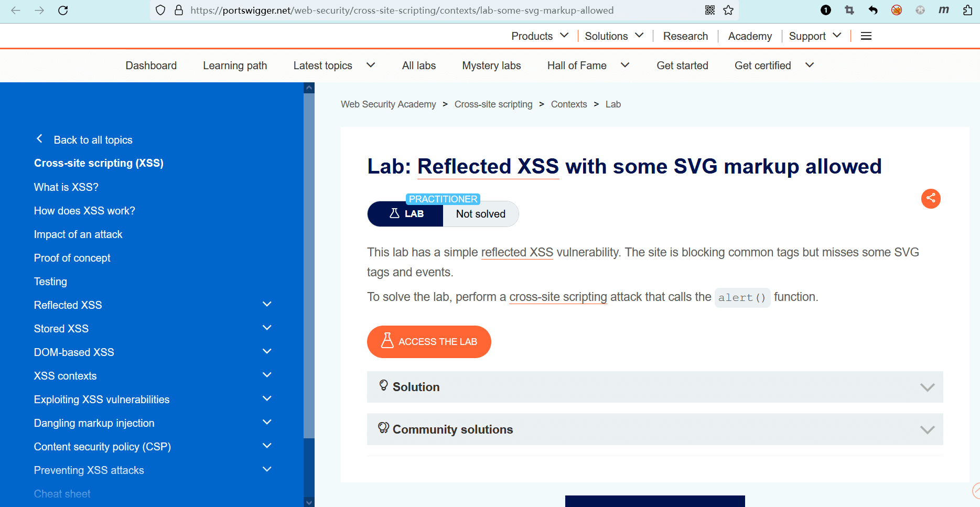Follow the Back to all topics link
The height and width of the screenshot is (507, 980).
(x=93, y=140)
